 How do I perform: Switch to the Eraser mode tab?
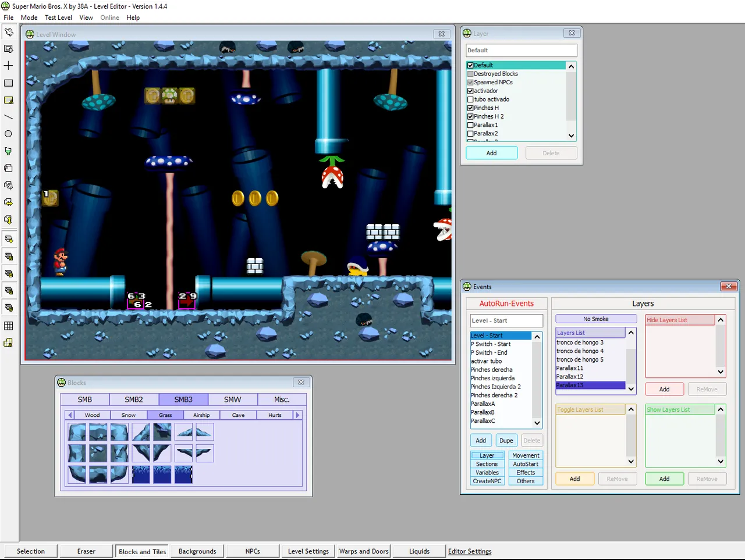[86, 551]
